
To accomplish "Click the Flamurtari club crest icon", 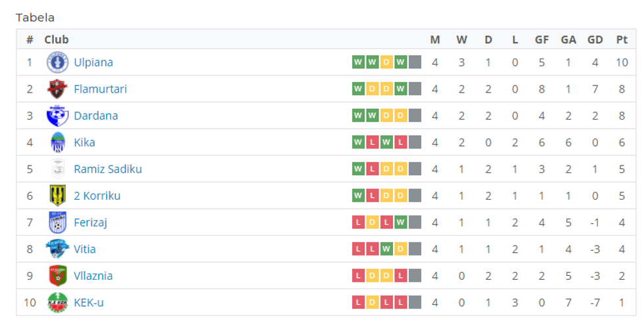I will 57,89.
